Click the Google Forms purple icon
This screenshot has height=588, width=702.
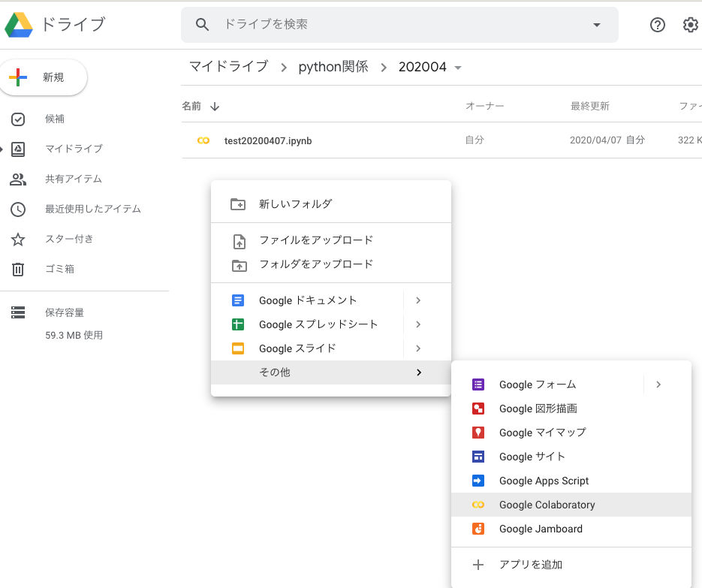[478, 384]
